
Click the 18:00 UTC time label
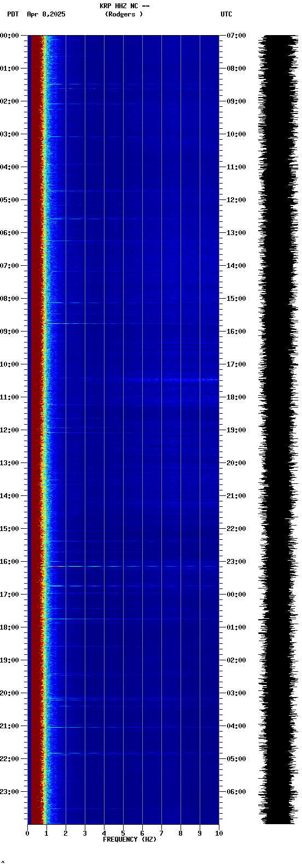coord(236,397)
